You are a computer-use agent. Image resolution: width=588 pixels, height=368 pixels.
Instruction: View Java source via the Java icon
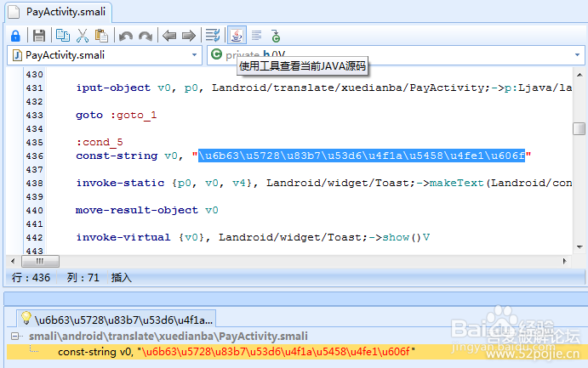tap(237, 36)
